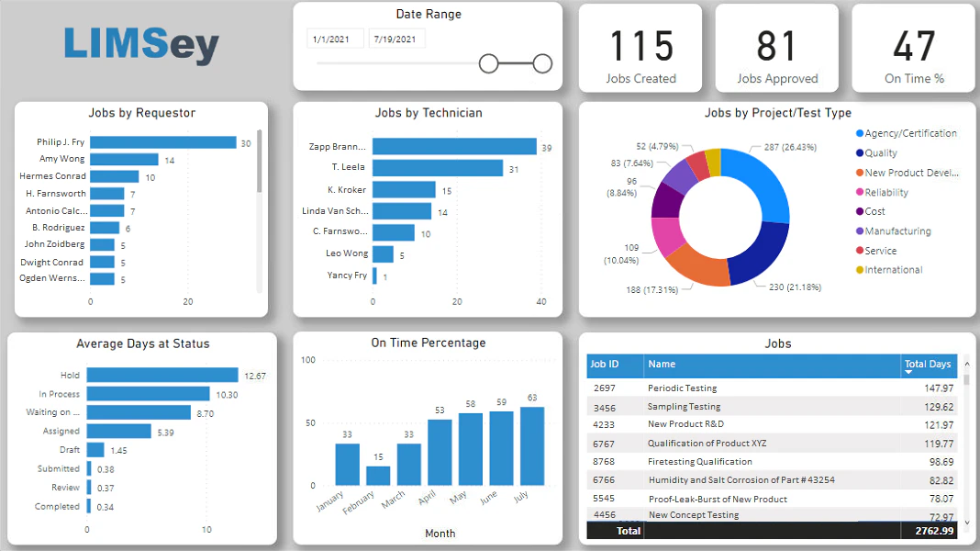This screenshot has height=551, width=980.
Task: Click the Job ID column header
Action: tap(615, 365)
